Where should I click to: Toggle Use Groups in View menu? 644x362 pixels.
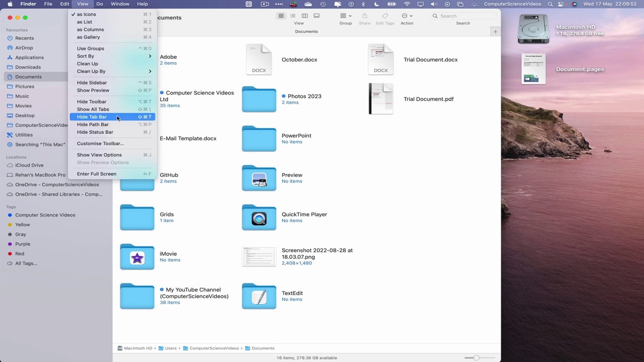(x=112, y=49)
